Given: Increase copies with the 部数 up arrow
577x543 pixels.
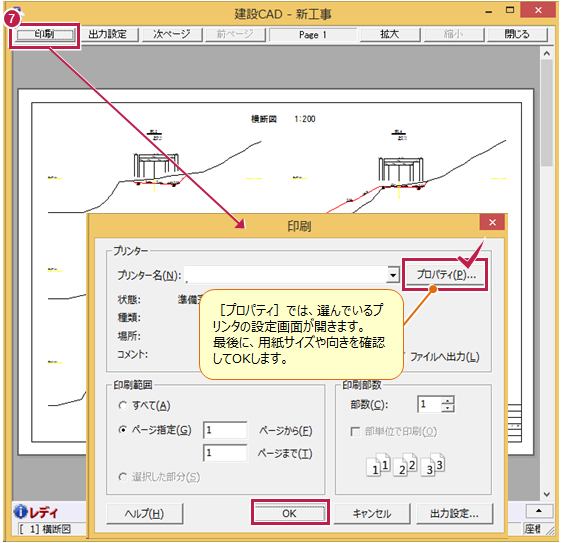Looking at the screenshot, I should [447, 400].
